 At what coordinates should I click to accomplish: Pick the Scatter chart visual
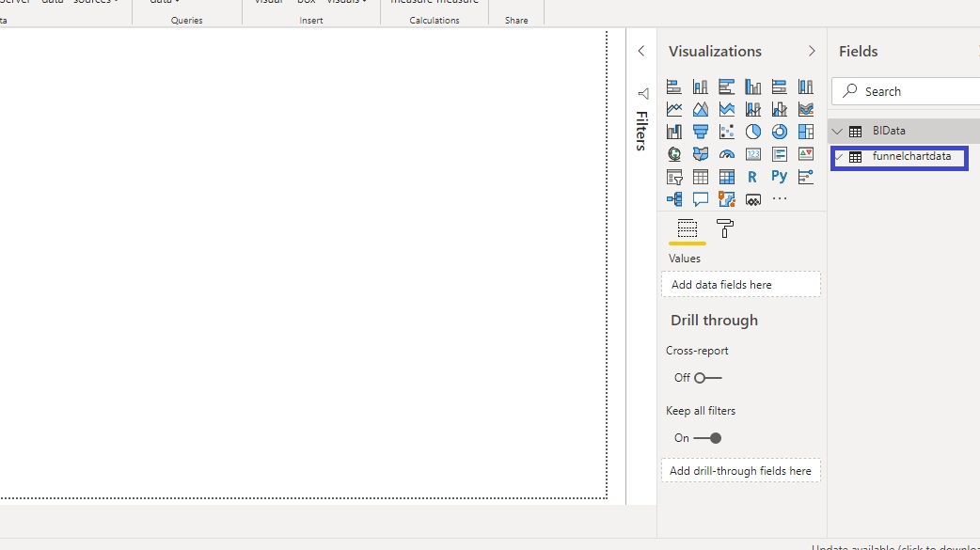726,132
